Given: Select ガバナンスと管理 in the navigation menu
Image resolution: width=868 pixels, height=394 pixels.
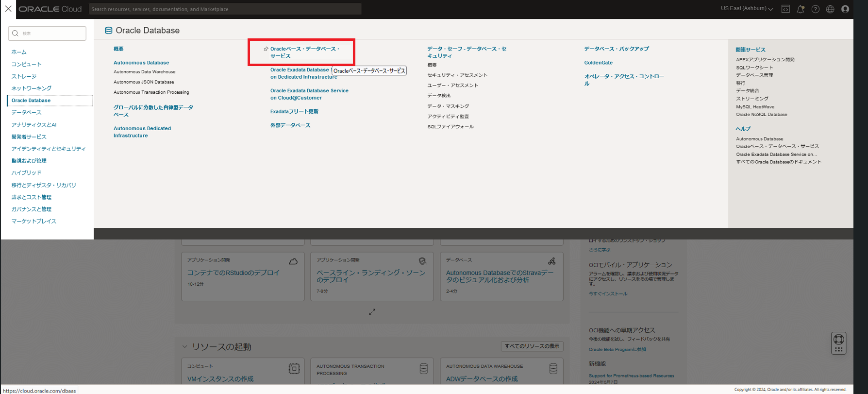Looking at the screenshot, I should 31,209.
